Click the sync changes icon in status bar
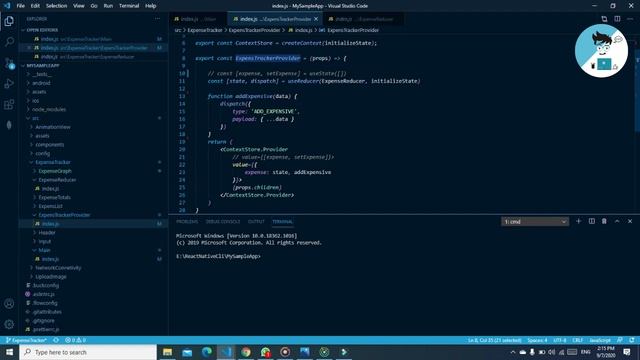This screenshot has height=360, width=640. (56, 340)
